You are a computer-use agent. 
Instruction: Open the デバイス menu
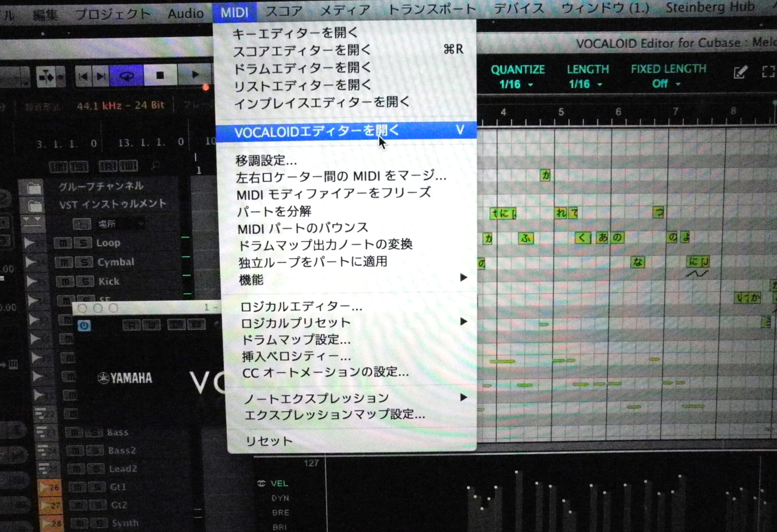click(x=519, y=8)
